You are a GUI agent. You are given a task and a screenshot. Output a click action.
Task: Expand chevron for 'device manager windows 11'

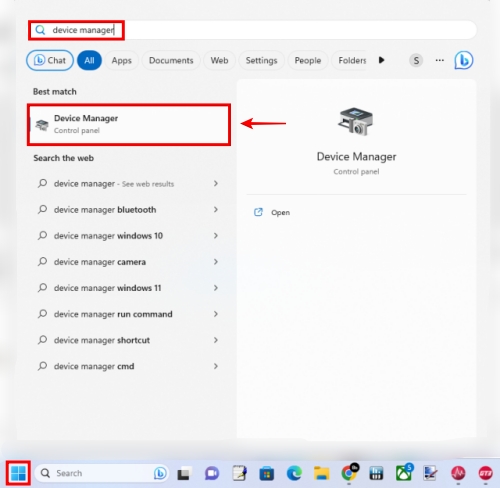tap(216, 288)
